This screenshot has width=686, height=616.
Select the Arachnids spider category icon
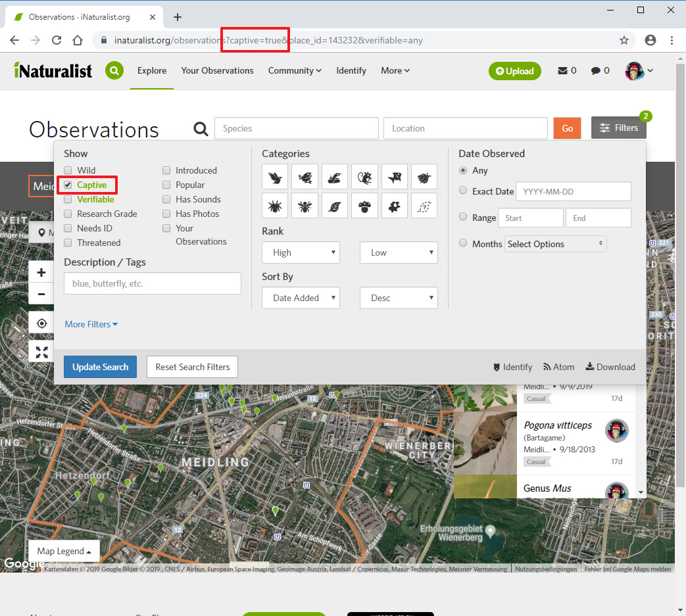(275, 206)
